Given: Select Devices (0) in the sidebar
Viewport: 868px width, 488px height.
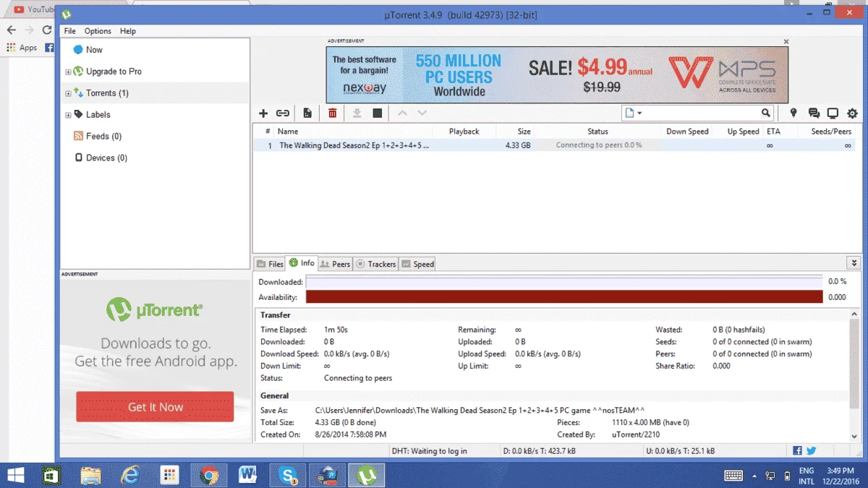Looking at the screenshot, I should point(106,158).
